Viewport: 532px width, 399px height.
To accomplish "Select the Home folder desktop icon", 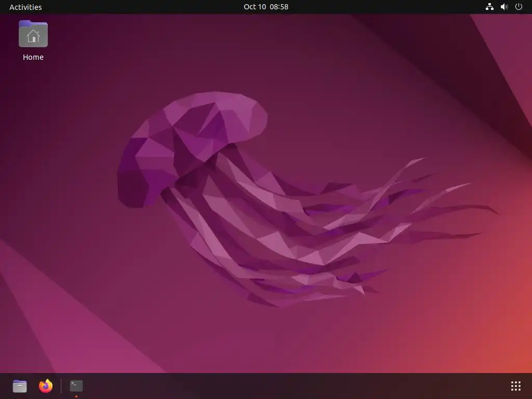I will 33,34.
